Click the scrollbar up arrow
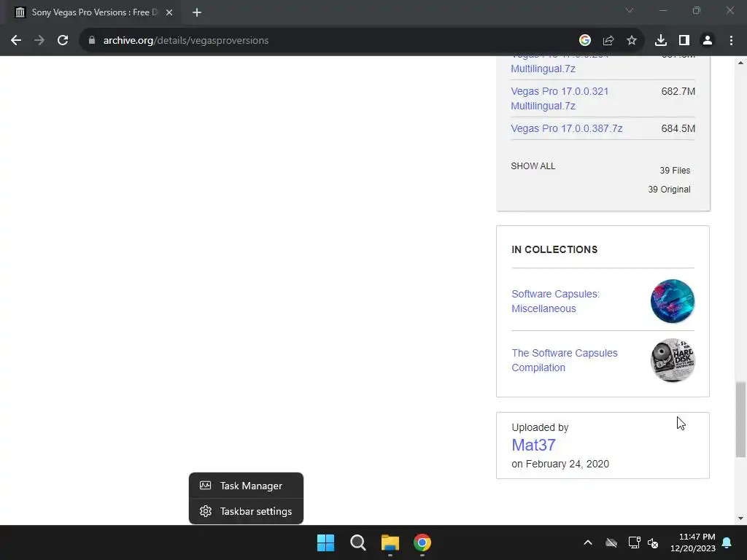 [740, 63]
